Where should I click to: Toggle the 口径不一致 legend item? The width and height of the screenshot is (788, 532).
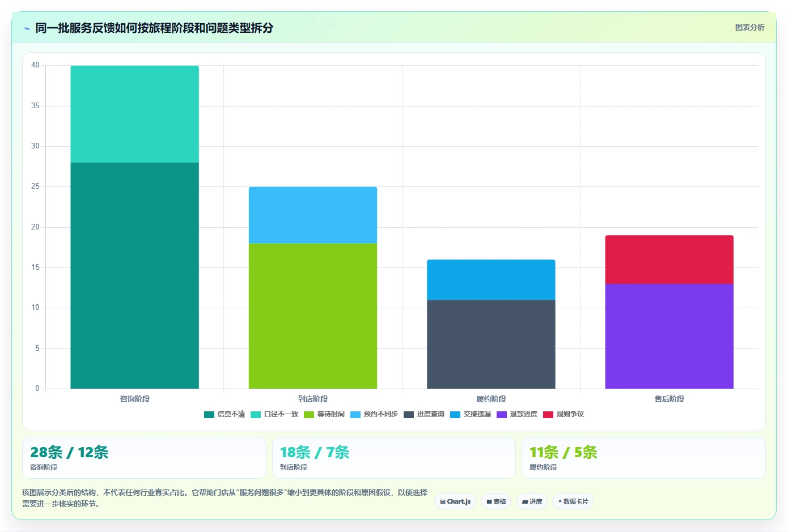274,414
